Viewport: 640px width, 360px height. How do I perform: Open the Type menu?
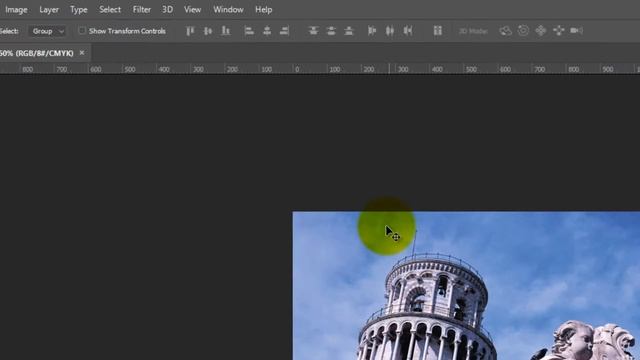(79, 9)
